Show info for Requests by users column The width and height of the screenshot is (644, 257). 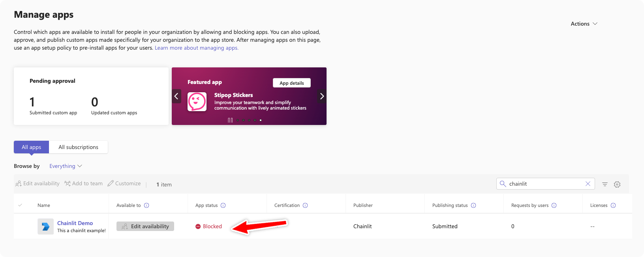[x=554, y=205]
